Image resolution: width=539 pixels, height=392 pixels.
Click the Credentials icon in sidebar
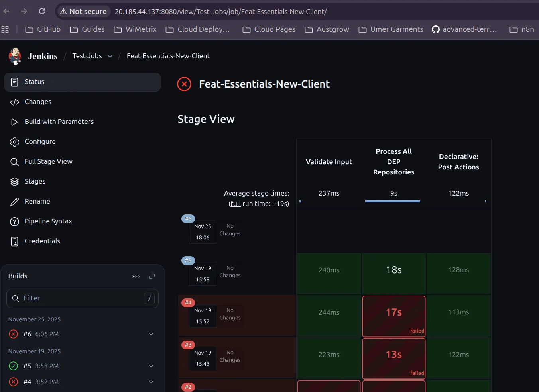(14, 241)
